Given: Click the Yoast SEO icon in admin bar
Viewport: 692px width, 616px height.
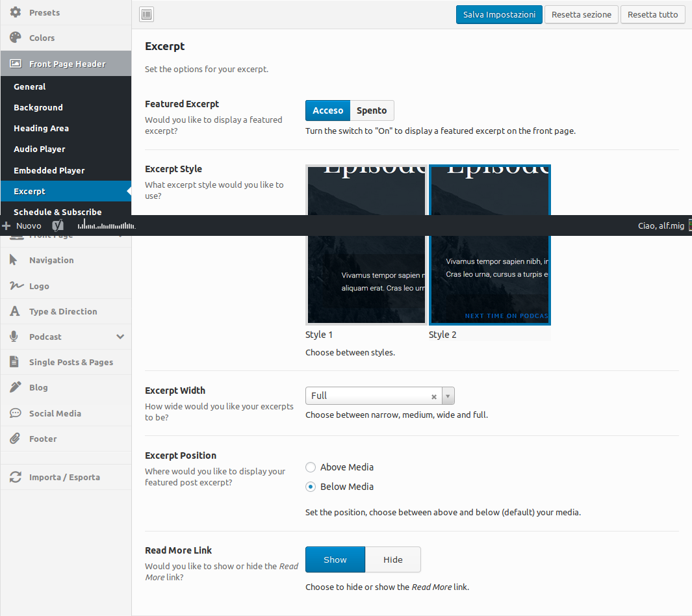Looking at the screenshot, I should 58,225.
